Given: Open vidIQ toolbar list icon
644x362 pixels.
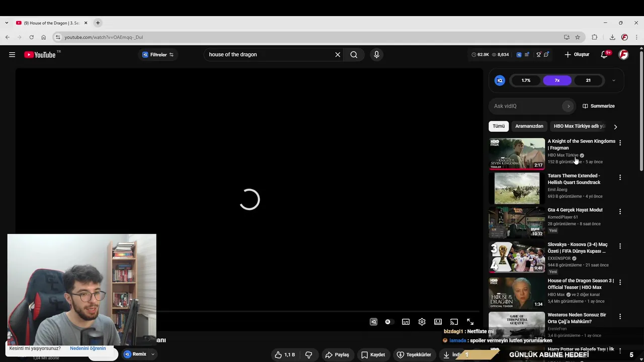Looking at the screenshot, I should coord(527,55).
